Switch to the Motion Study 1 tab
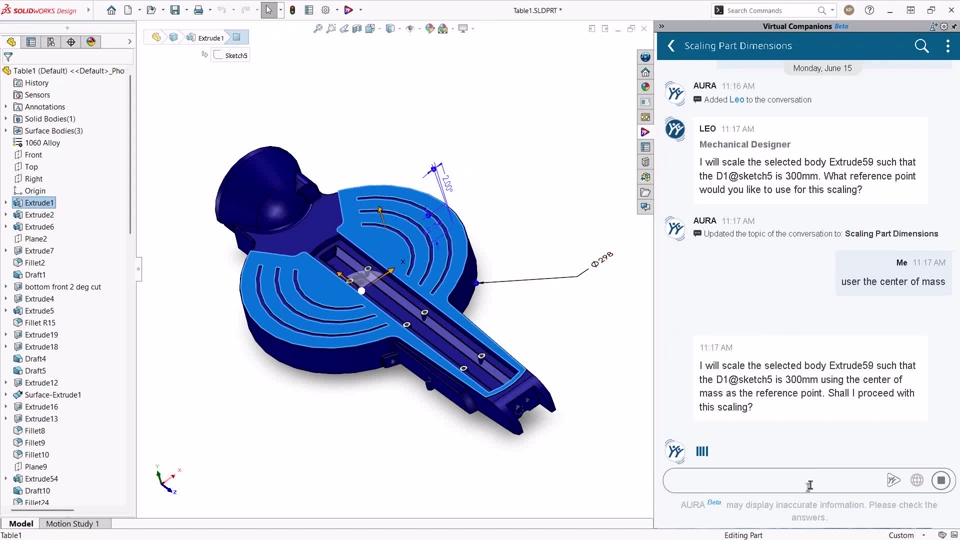 point(72,523)
